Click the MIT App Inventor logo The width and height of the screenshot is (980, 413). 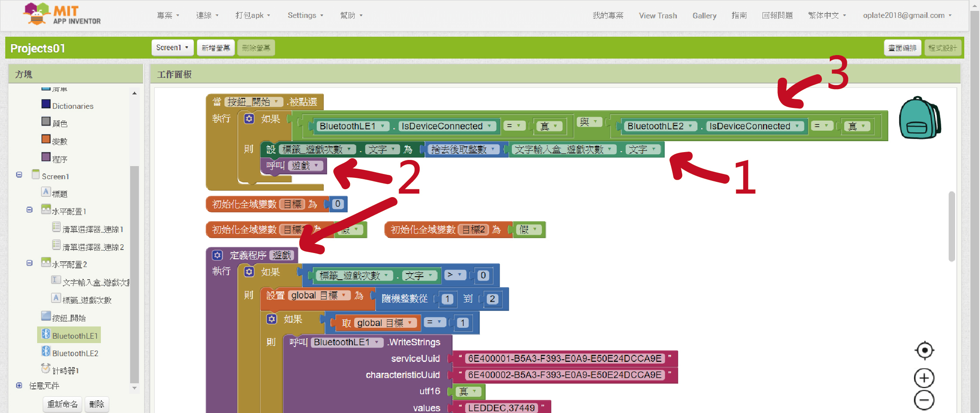pyautogui.click(x=62, y=15)
